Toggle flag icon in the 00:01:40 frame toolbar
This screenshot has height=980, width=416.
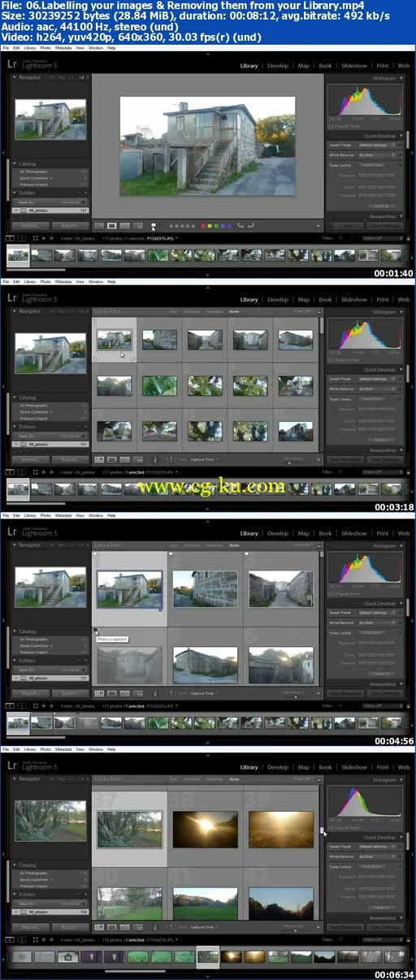153,226
